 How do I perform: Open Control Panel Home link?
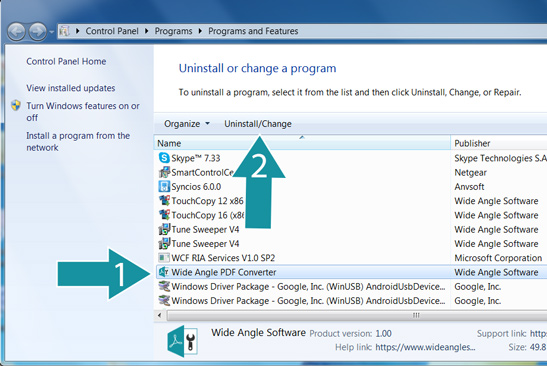tap(66, 61)
